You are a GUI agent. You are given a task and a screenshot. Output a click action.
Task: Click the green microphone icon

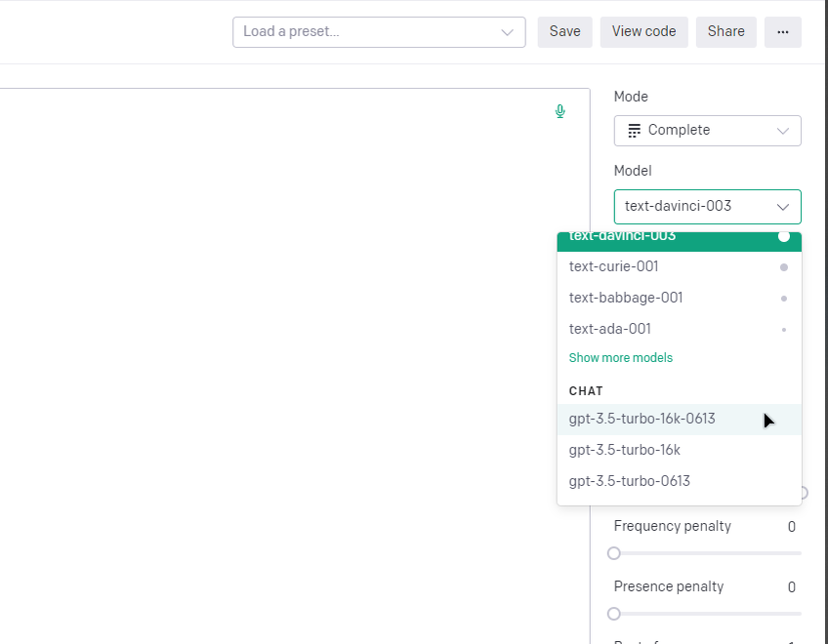560,111
